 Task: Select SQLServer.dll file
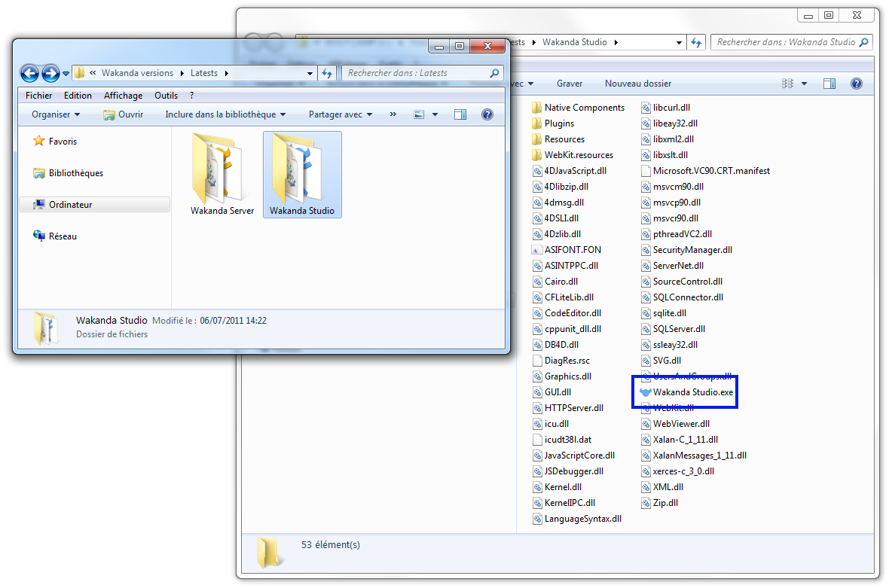[x=673, y=329]
